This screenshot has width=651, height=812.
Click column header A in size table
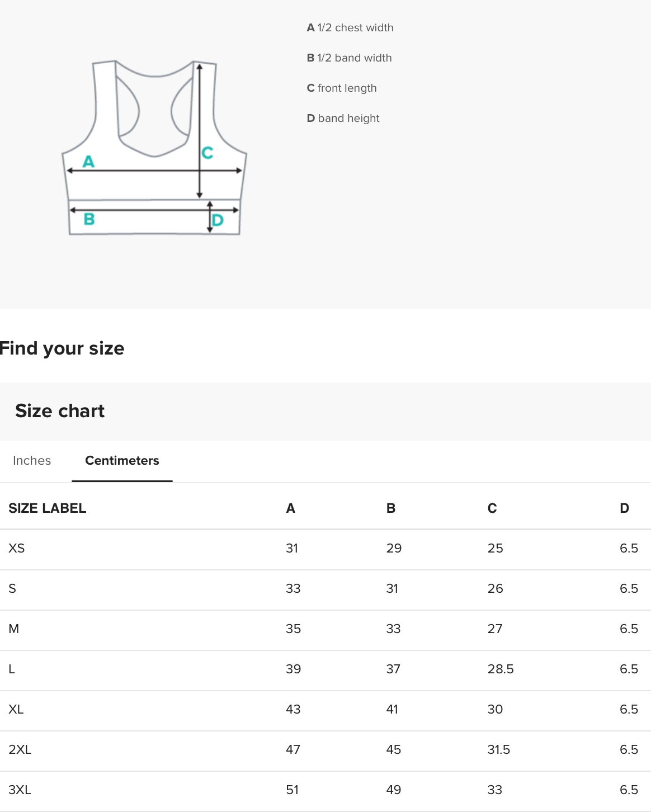click(x=291, y=508)
